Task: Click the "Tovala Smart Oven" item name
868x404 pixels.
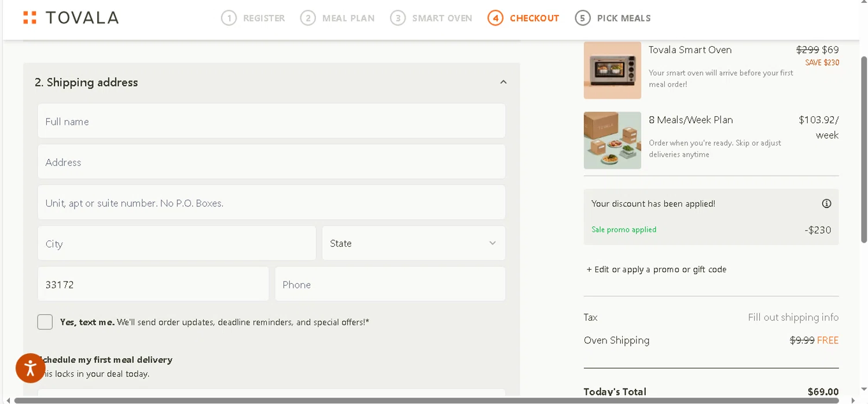Action: click(x=690, y=50)
